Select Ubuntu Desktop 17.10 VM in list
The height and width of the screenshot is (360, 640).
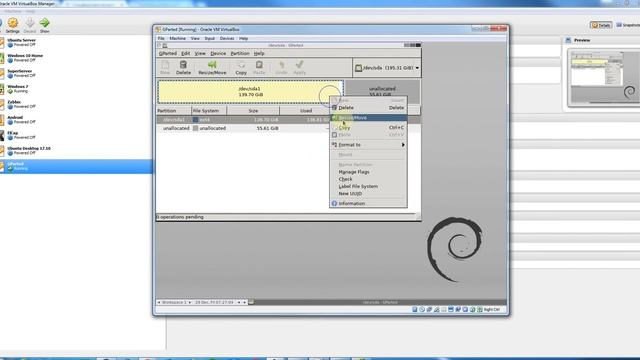tap(76, 151)
